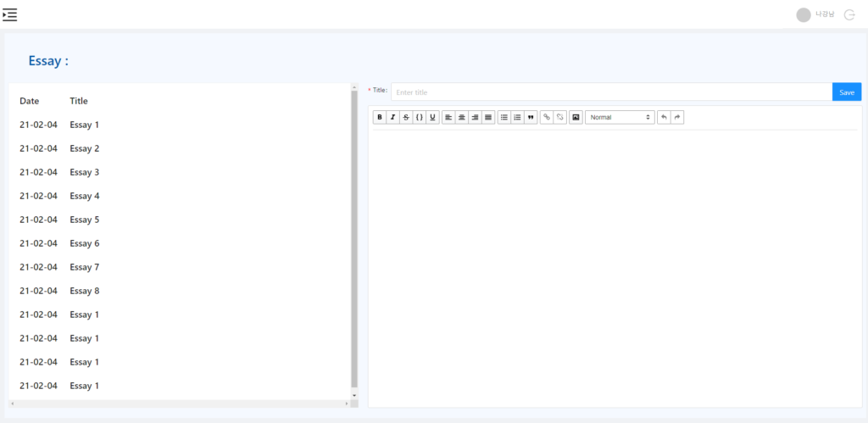Click the logout icon beside the username
The image size is (868, 423).
(849, 14)
